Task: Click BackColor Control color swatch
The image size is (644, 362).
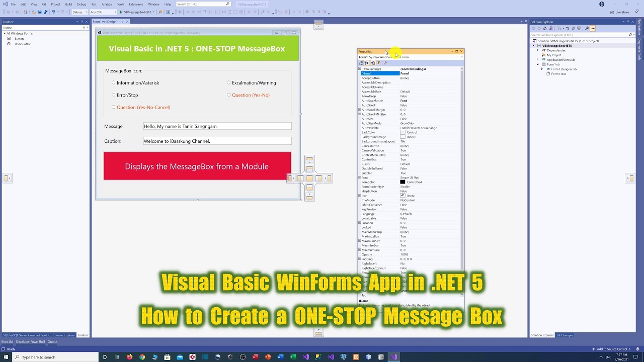Action: click(403, 132)
